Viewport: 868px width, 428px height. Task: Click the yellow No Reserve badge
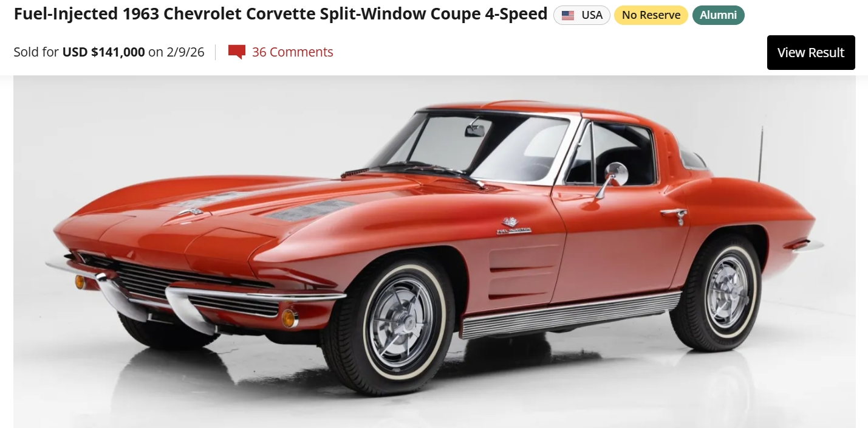pyautogui.click(x=651, y=15)
